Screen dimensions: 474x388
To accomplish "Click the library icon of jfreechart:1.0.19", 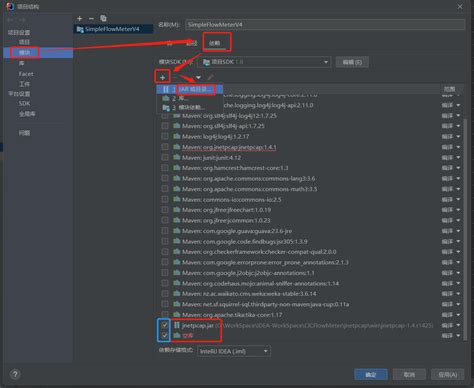I will coord(177,210).
